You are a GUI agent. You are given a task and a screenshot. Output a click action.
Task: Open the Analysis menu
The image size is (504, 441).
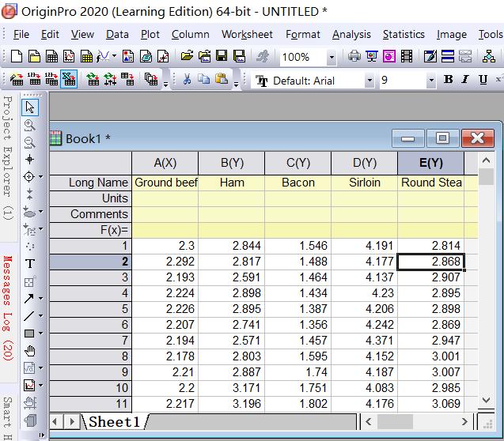(x=351, y=34)
